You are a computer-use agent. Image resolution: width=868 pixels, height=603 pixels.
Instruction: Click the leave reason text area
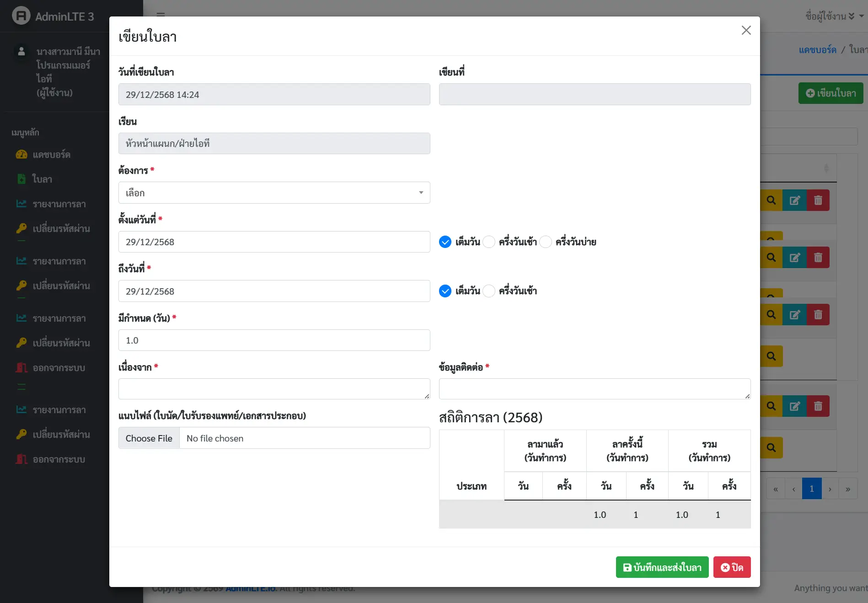tap(274, 389)
